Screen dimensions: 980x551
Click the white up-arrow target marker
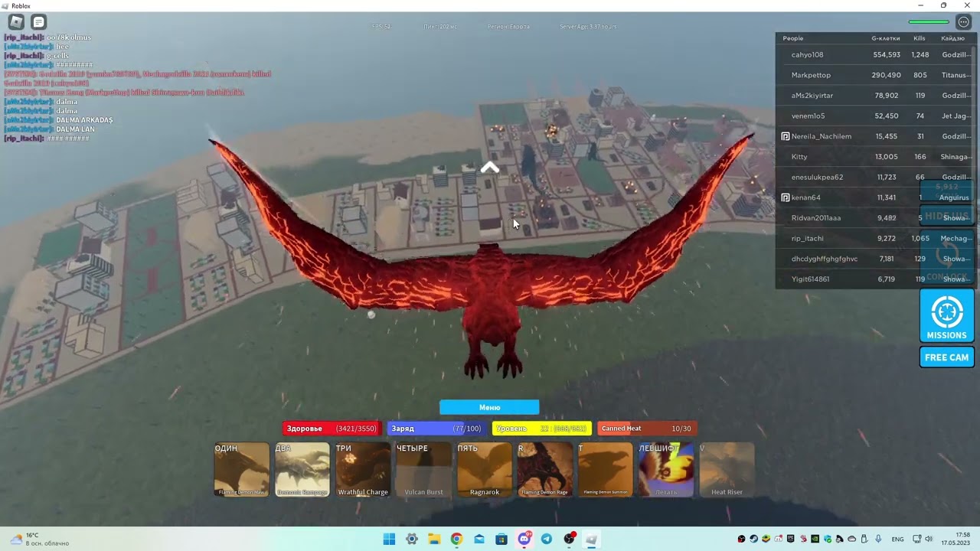click(x=490, y=168)
